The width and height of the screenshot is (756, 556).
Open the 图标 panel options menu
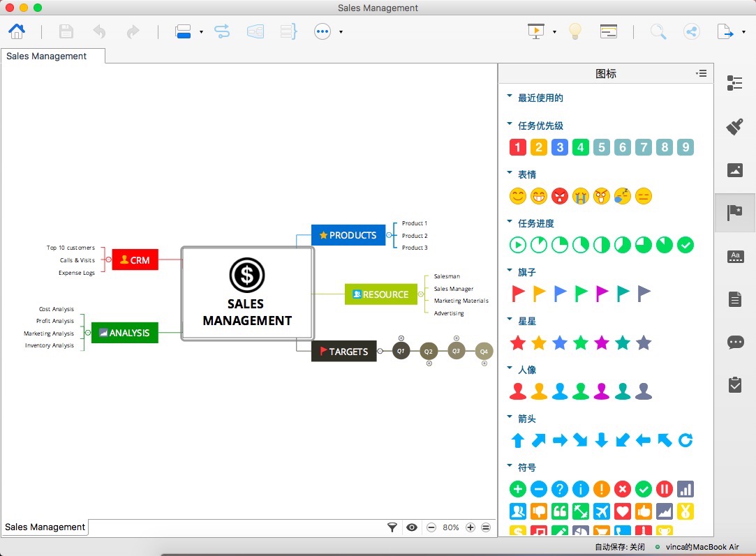pos(702,73)
